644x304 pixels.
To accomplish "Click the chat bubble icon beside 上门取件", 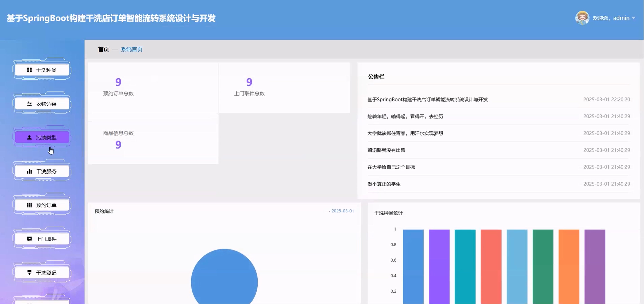I will tap(29, 239).
